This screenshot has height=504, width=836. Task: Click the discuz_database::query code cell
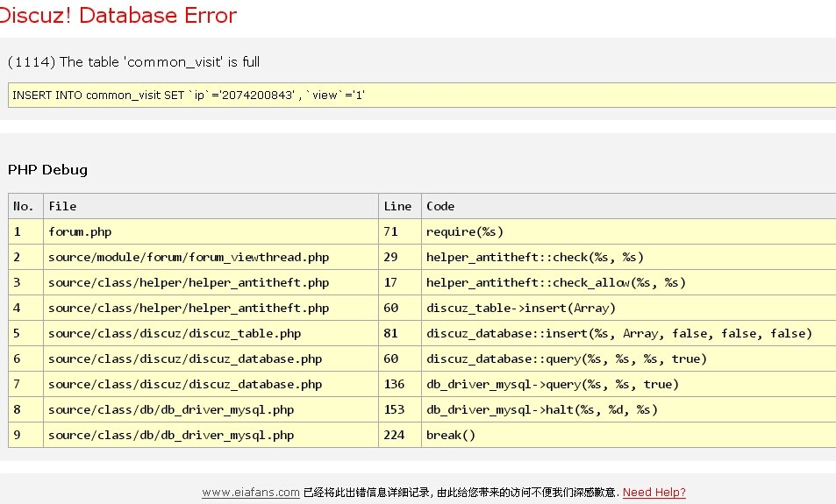(x=629, y=358)
